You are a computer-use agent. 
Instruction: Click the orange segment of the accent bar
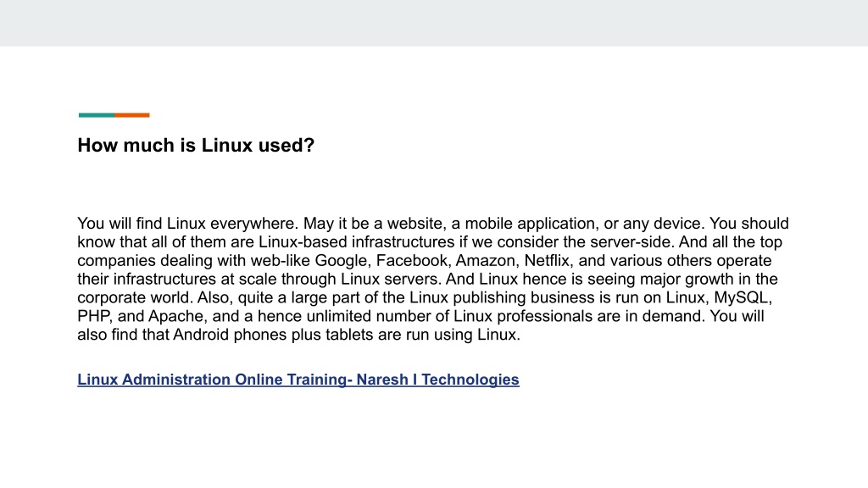tap(132, 115)
